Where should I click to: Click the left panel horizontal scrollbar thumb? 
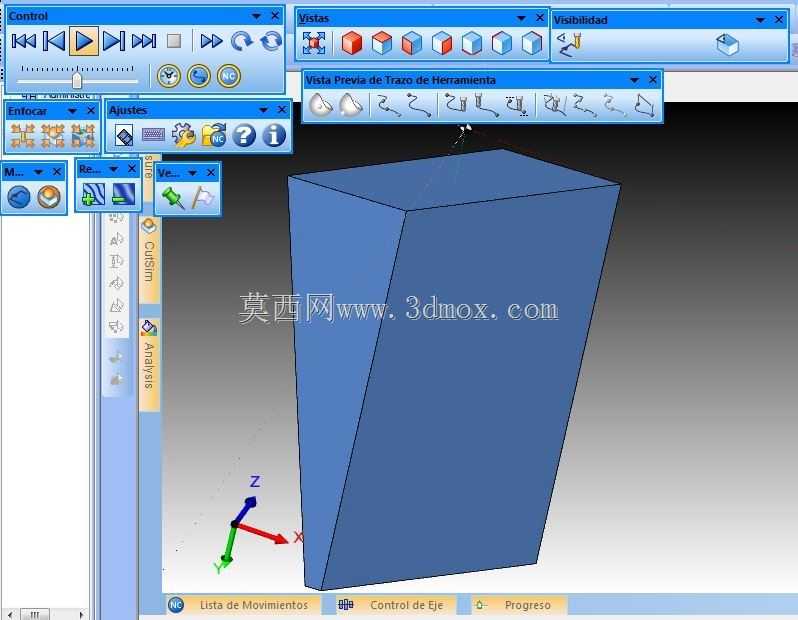(35, 614)
